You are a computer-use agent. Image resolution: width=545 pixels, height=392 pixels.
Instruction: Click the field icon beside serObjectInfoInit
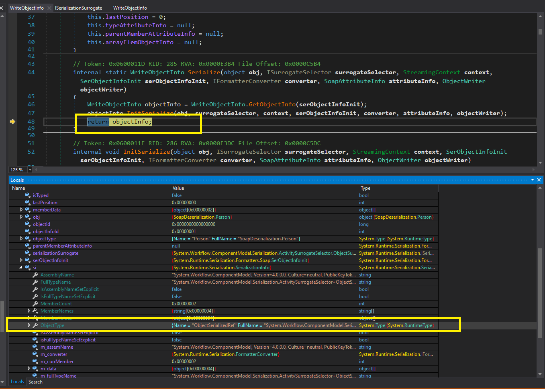click(28, 260)
